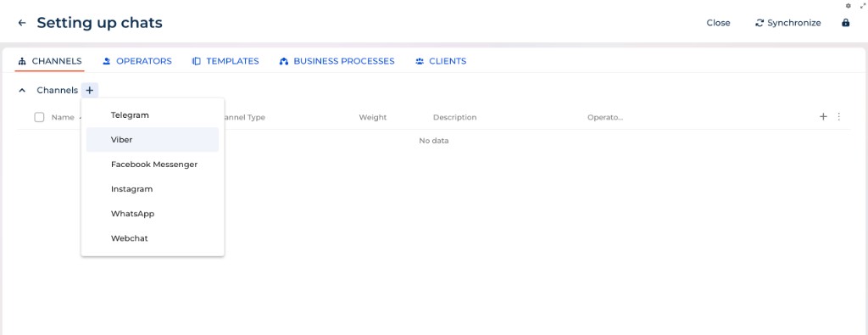This screenshot has height=335, width=868.
Task: Click the back arrow beside Setting up chats
Action: click(x=22, y=23)
